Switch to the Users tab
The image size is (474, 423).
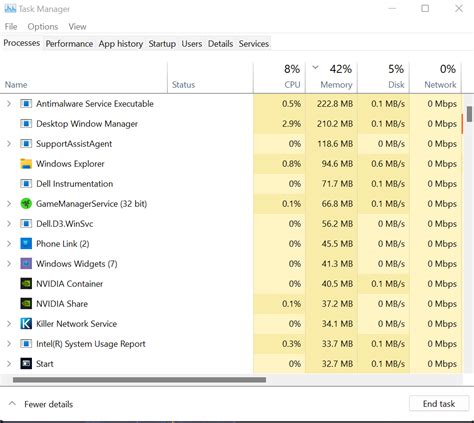(192, 44)
